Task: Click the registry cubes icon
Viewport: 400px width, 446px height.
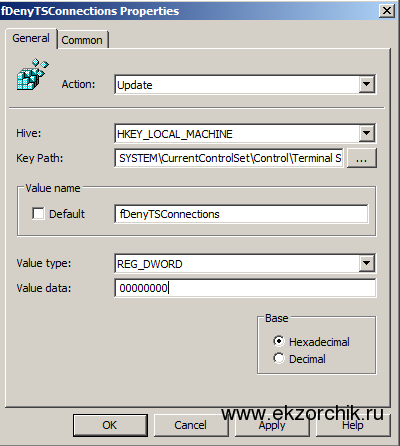Action: click(x=33, y=74)
